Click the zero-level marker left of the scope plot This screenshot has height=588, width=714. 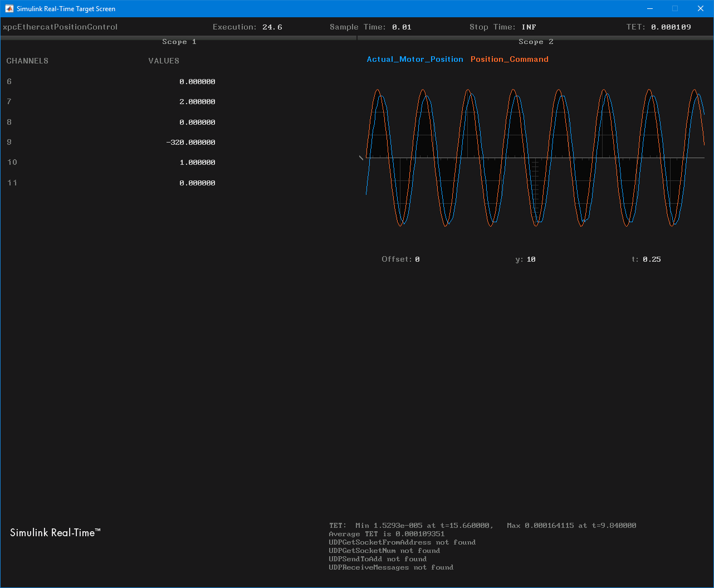[361, 158]
